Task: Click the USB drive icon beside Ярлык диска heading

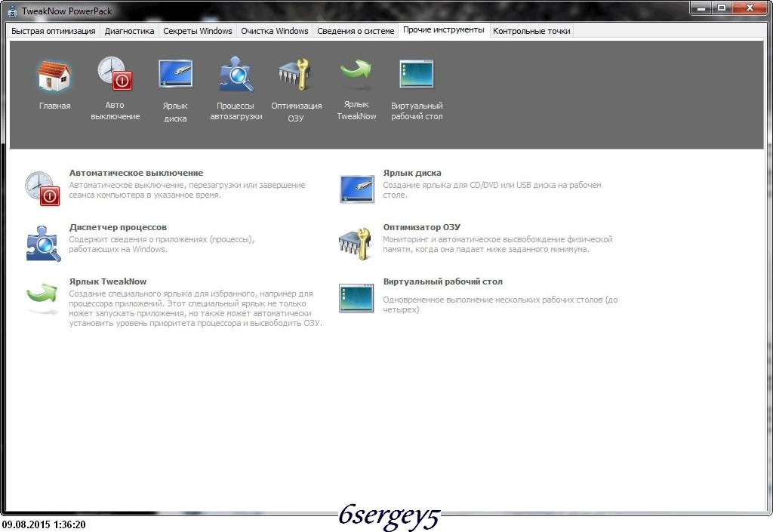Action: pos(357,189)
